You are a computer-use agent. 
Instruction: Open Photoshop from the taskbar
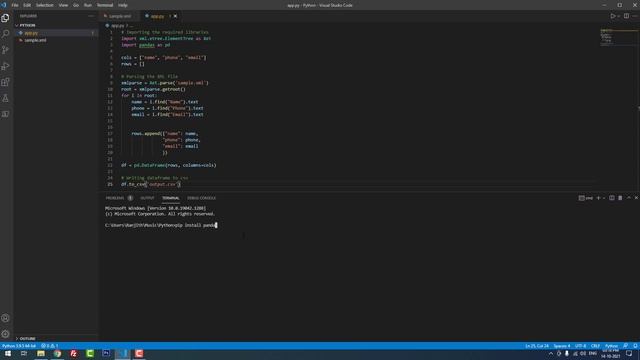point(106,353)
